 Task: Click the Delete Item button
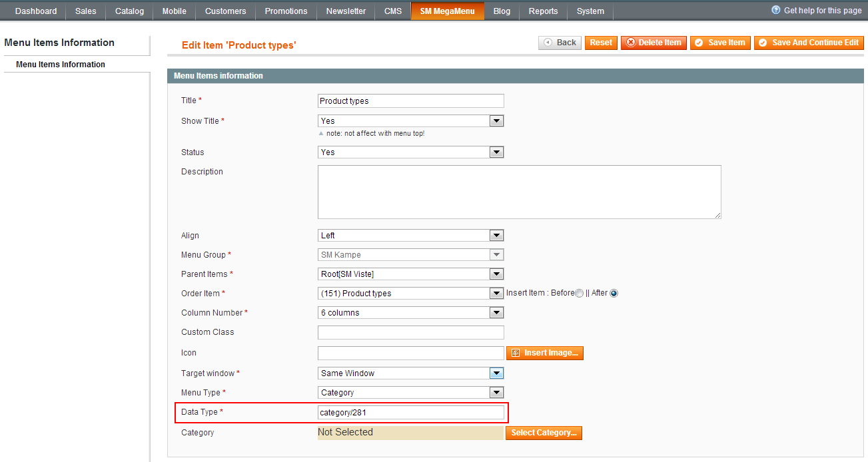(653, 43)
